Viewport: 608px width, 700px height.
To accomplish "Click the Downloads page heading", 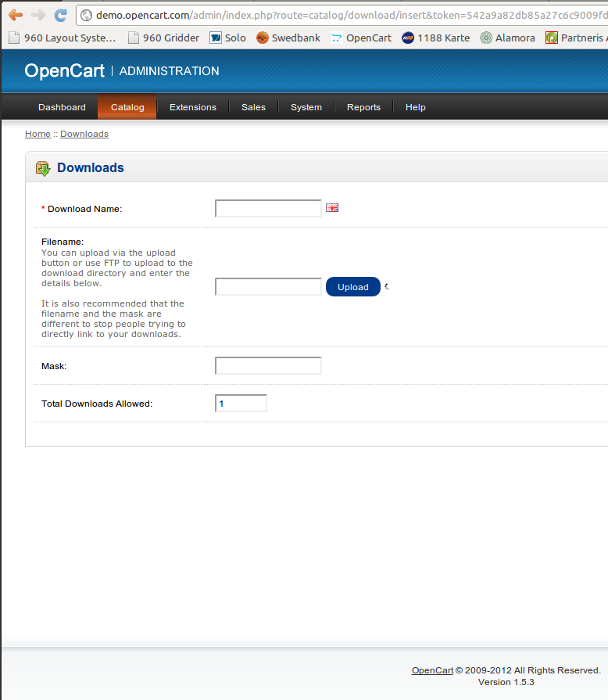I will pos(91,168).
